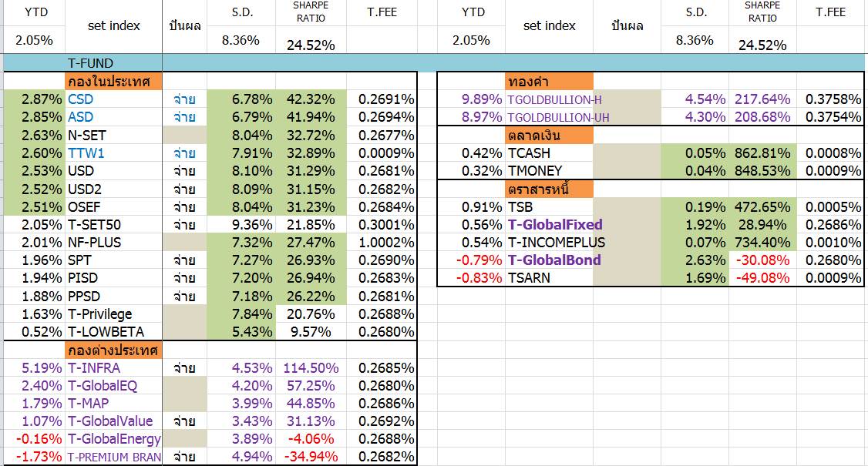868x466 pixels.
Task: Click the T-FUND header cell
Action: click(x=113, y=63)
